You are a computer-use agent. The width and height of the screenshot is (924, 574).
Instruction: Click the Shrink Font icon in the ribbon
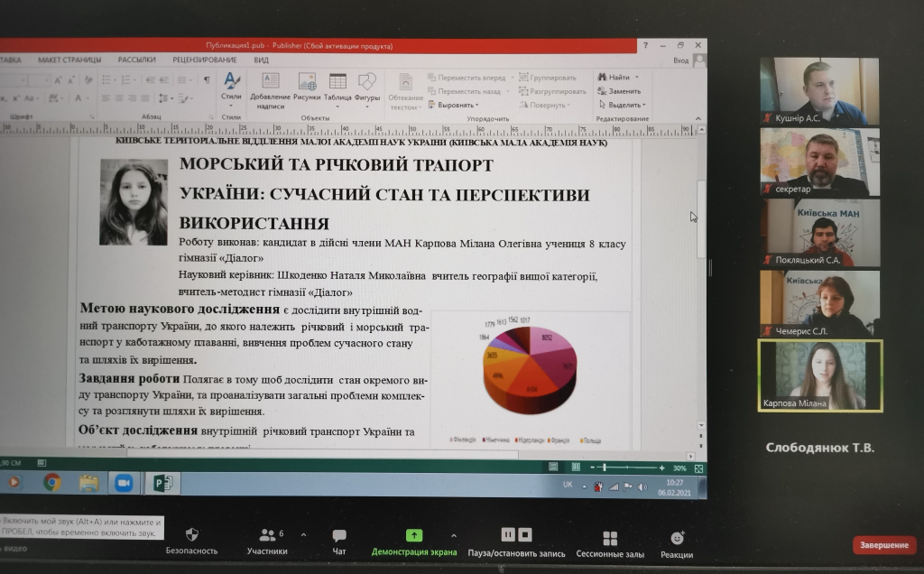click(x=71, y=80)
